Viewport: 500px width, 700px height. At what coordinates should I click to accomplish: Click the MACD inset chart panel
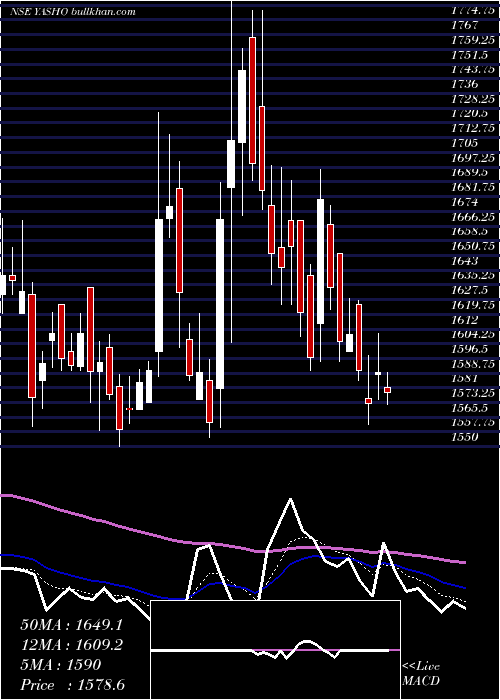tap(275, 650)
